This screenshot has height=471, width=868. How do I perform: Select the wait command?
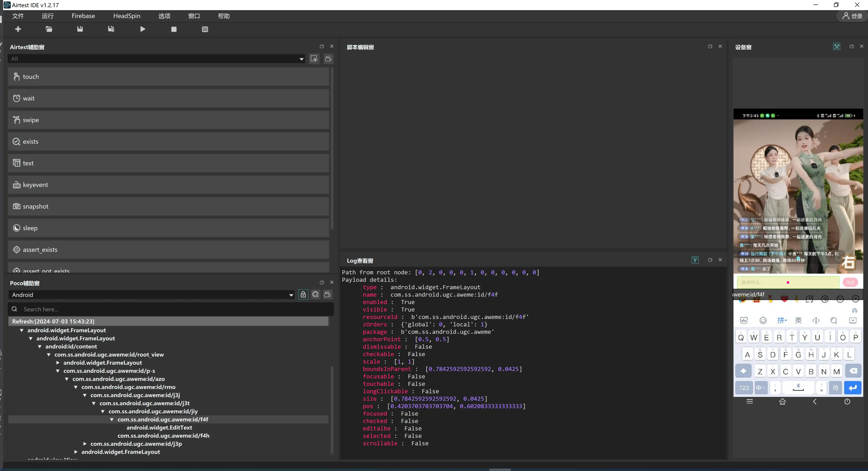tap(169, 98)
